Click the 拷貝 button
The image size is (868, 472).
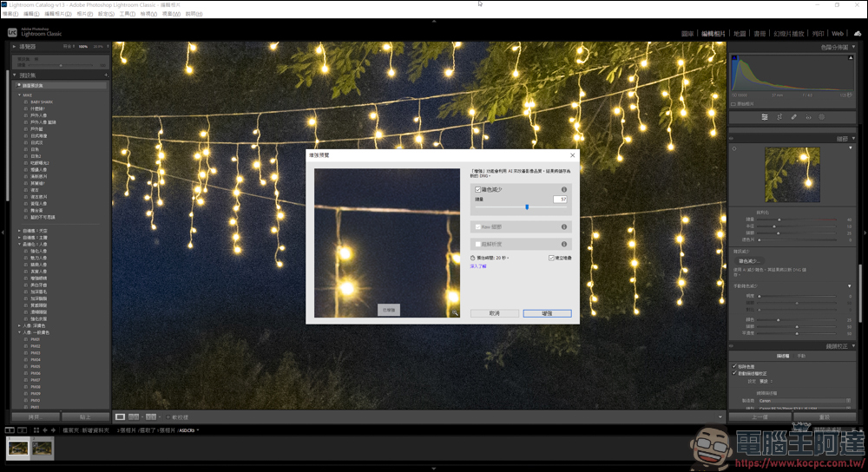[35, 417]
